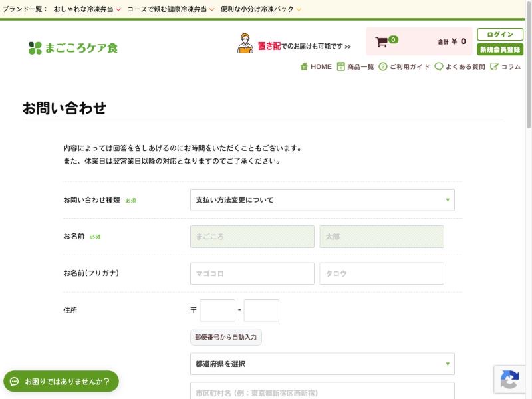
Task: Click the まごころケア食 clover logo
Action: tap(73, 48)
